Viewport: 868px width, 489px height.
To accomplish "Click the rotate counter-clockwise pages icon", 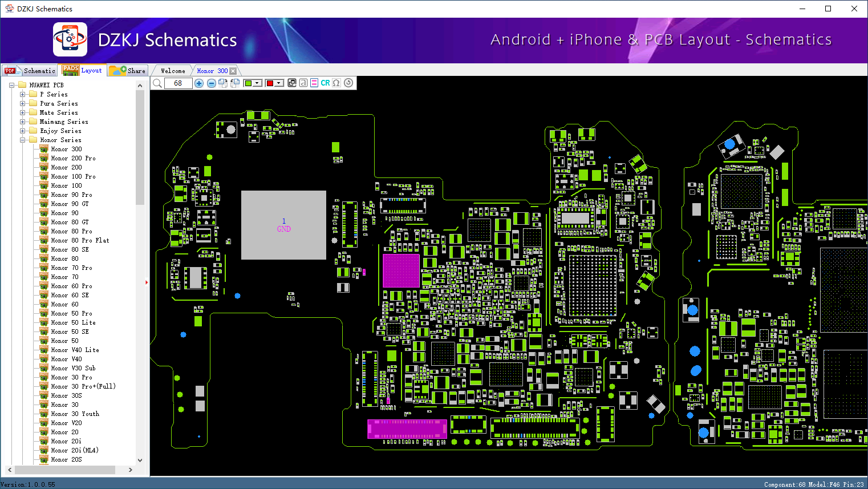I will click(234, 83).
